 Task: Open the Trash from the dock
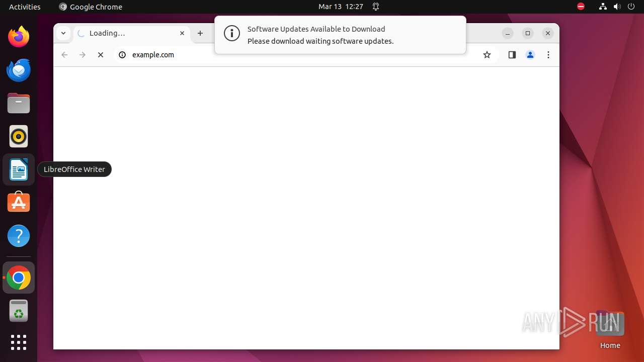pyautogui.click(x=19, y=311)
